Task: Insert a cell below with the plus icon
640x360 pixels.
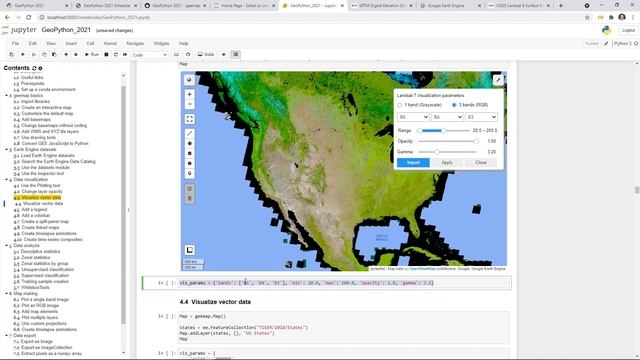Action: [22, 54]
